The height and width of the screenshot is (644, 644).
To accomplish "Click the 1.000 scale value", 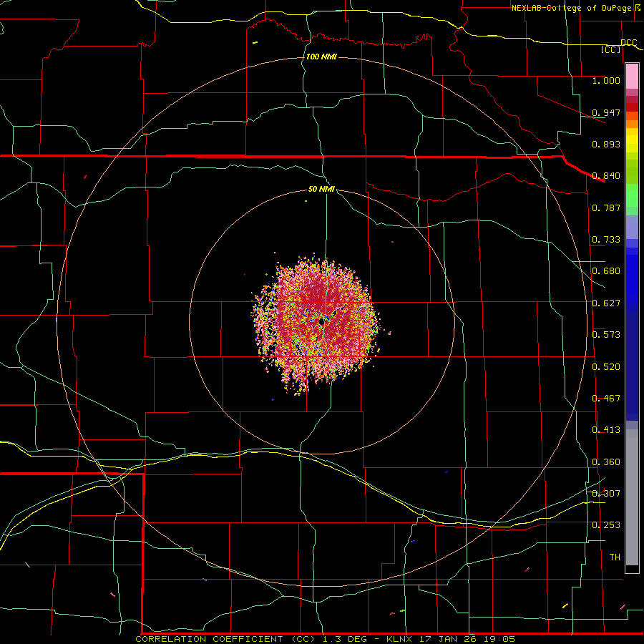I will [606, 80].
